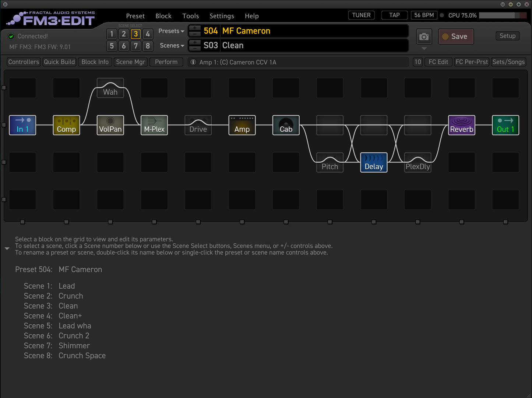This screenshot has height=398, width=532.
Task: Open the Setup button
Action: point(507,36)
